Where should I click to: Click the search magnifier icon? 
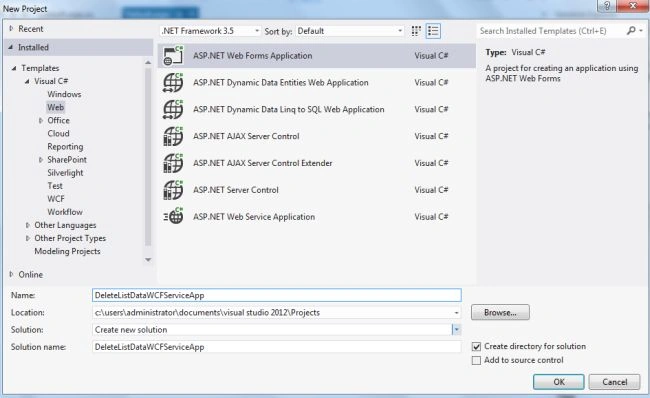tap(631, 31)
